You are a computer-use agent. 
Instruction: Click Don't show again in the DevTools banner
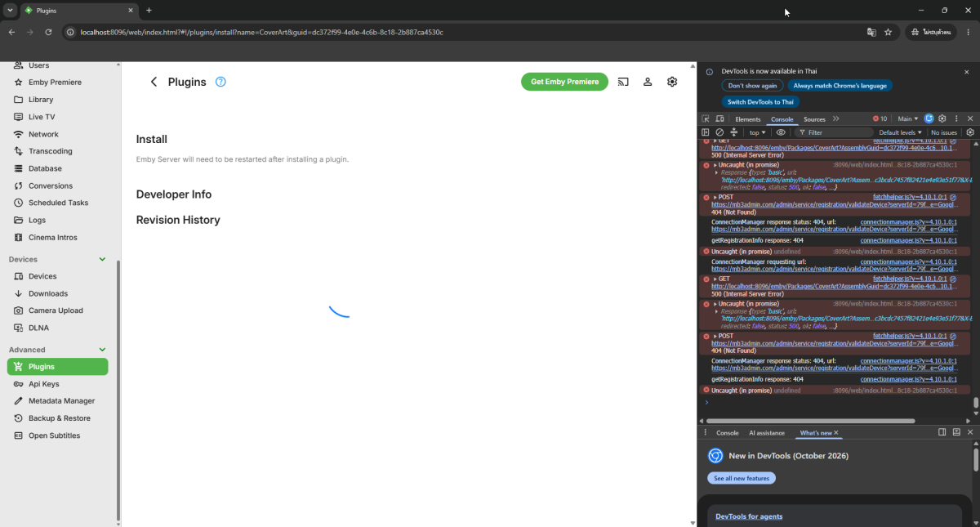752,86
